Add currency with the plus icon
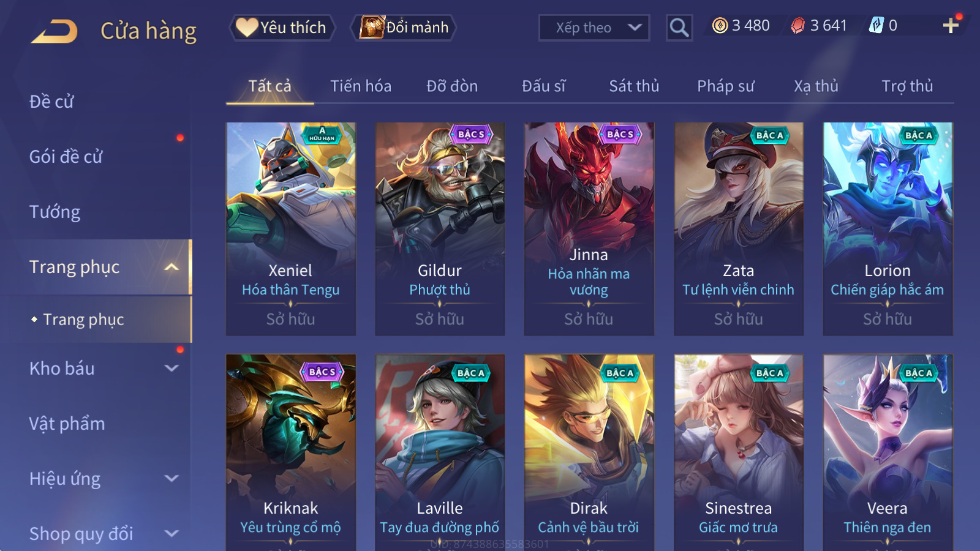Viewport: 980px width, 551px height. (x=951, y=25)
